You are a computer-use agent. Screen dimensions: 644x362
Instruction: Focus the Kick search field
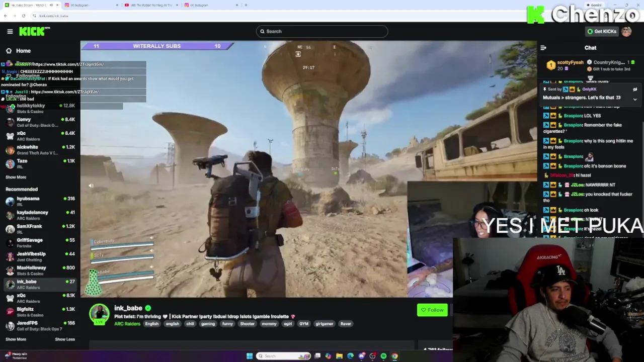pos(322,31)
